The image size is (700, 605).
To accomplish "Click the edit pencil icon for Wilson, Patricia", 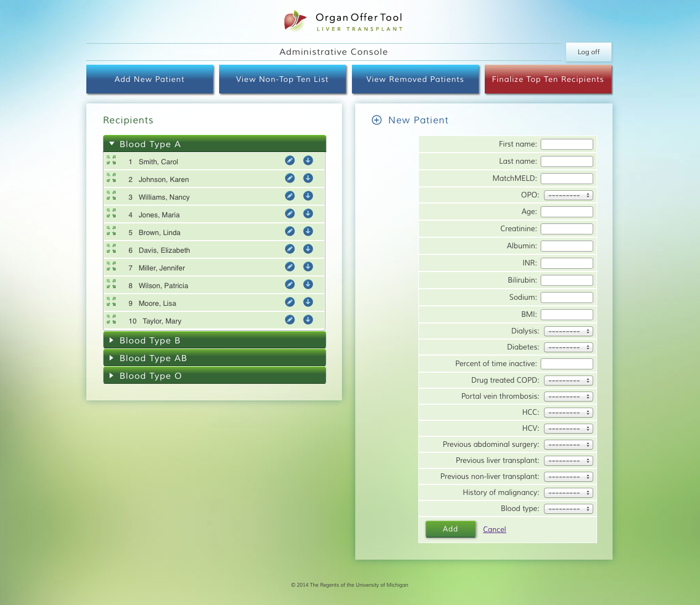I will (x=289, y=284).
